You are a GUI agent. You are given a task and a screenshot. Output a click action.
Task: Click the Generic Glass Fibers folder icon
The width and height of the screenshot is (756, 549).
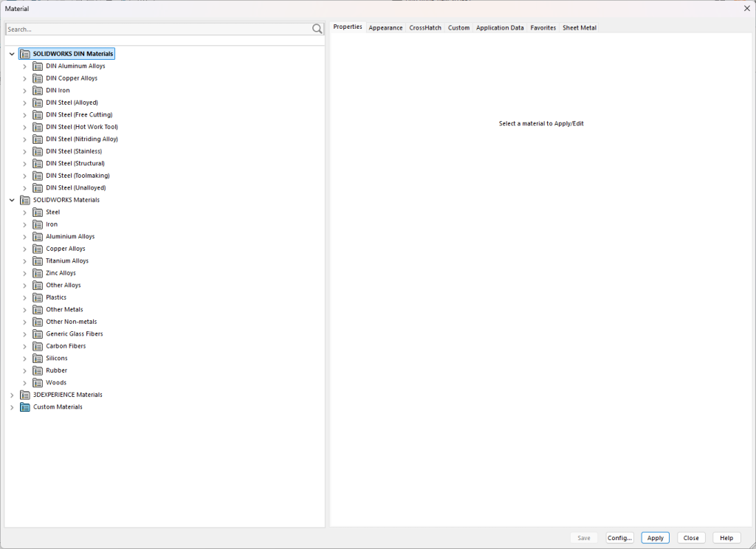point(38,334)
